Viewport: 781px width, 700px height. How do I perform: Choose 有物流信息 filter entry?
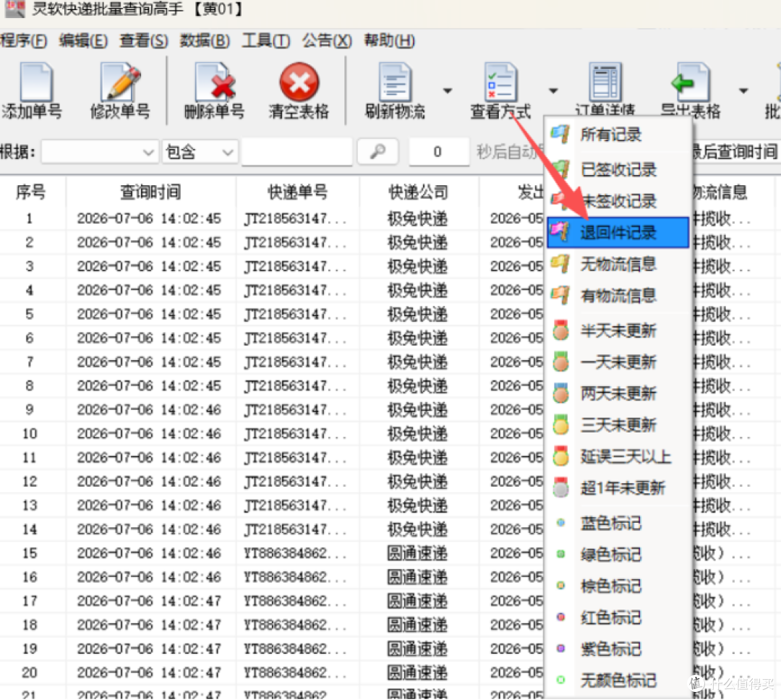pos(618,296)
